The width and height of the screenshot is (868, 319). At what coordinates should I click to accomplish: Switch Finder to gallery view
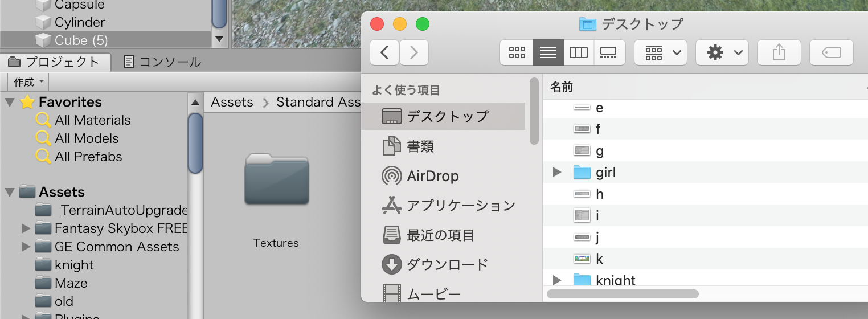coord(609,52)
